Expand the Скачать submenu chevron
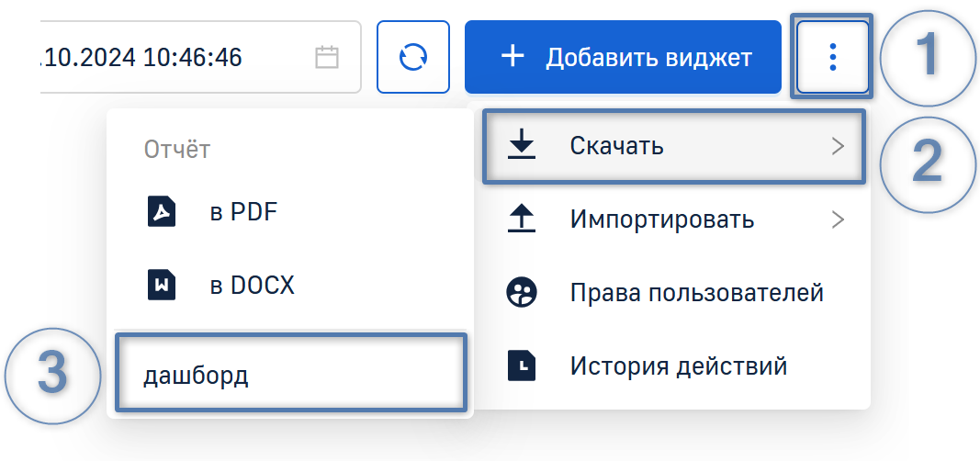980x461 pixels. coord(837,145)
